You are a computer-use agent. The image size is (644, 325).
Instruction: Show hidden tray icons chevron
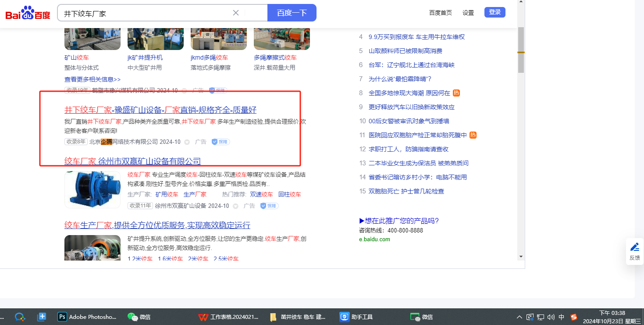[x=519, y=317]
